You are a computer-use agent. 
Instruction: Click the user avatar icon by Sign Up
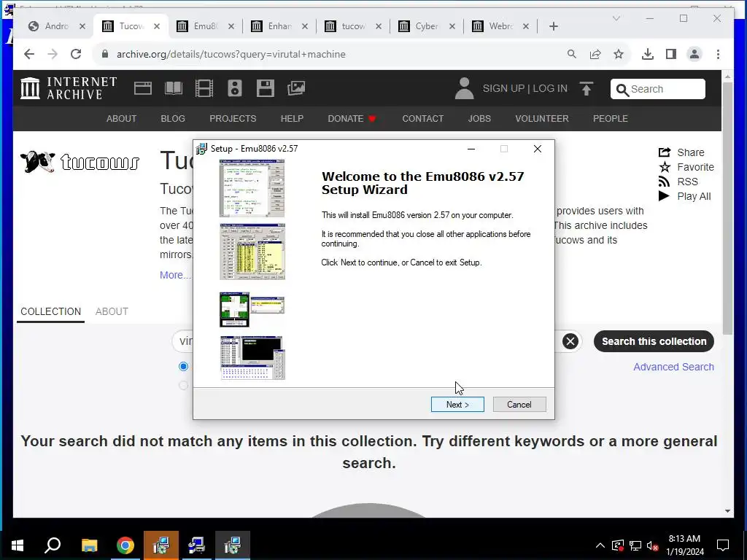pyautogui.click(x=464, y=88)
